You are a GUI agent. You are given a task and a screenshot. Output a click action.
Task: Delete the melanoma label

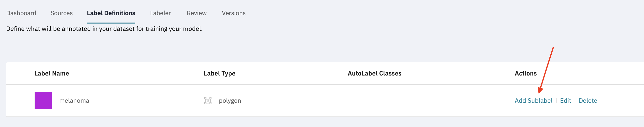(588, 101)
